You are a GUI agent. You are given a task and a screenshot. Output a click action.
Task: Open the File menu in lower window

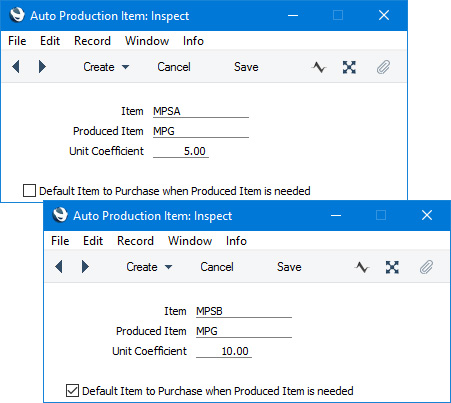[x=60, y=241]
